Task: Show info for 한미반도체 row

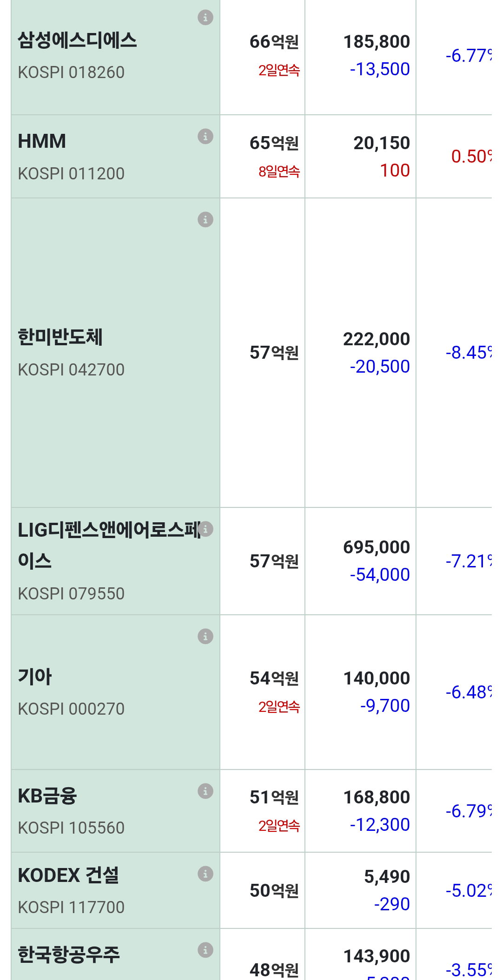Action: click(205, 219)
